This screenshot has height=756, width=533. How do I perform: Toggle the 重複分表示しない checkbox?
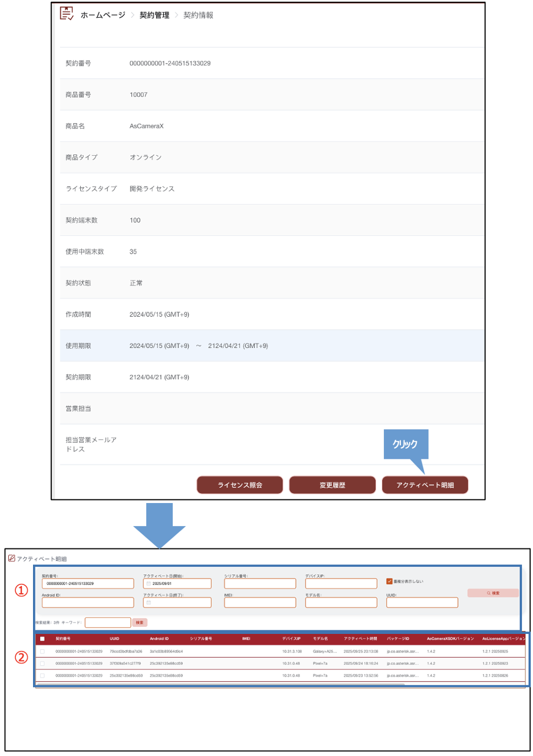389,581
